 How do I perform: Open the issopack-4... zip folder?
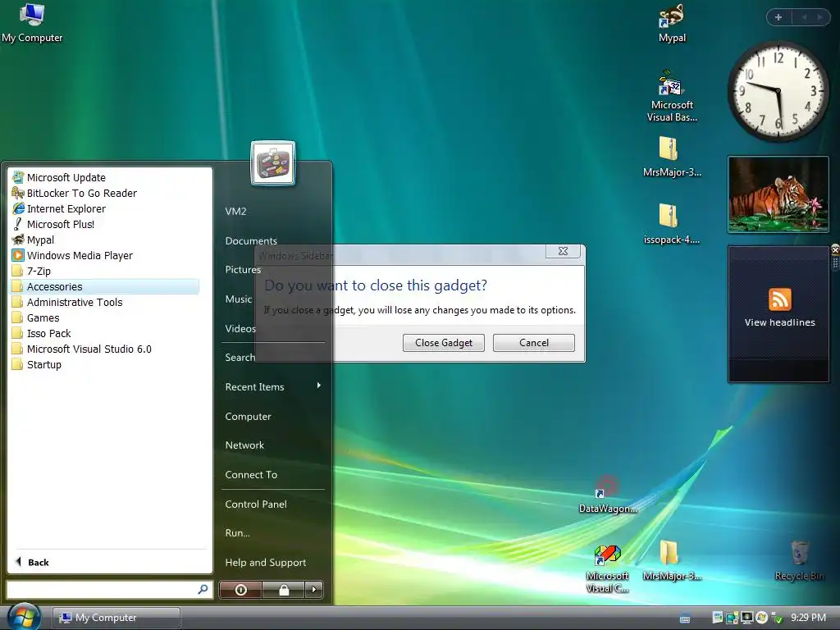coord(672,225)
